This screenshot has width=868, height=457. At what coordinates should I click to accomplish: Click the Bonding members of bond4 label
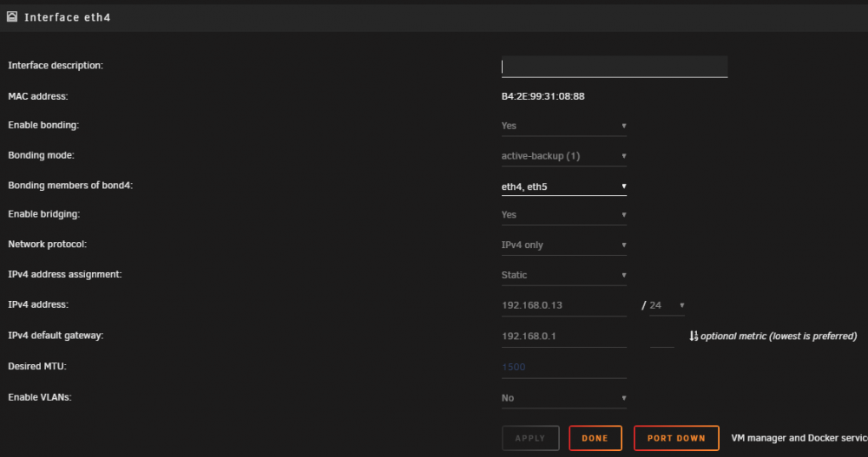[70, 186]
